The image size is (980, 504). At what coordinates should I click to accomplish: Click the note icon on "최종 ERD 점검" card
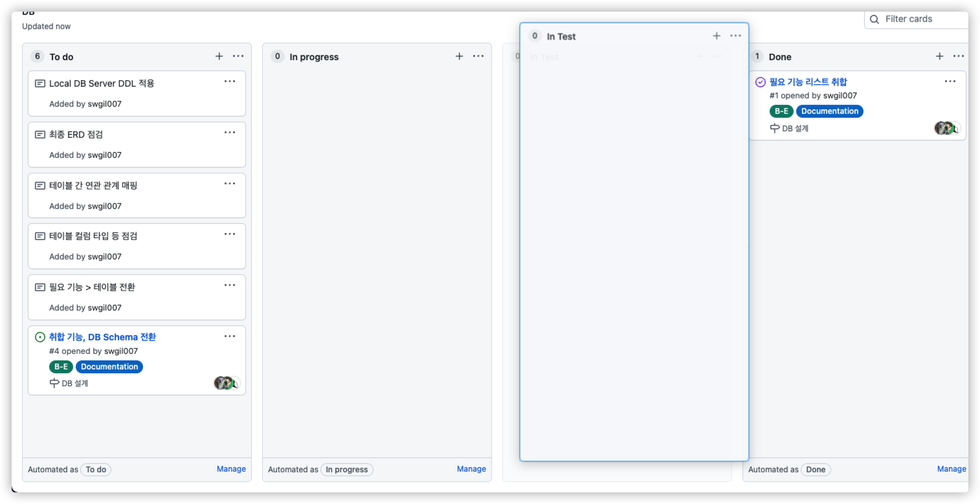tap(40, 134)
